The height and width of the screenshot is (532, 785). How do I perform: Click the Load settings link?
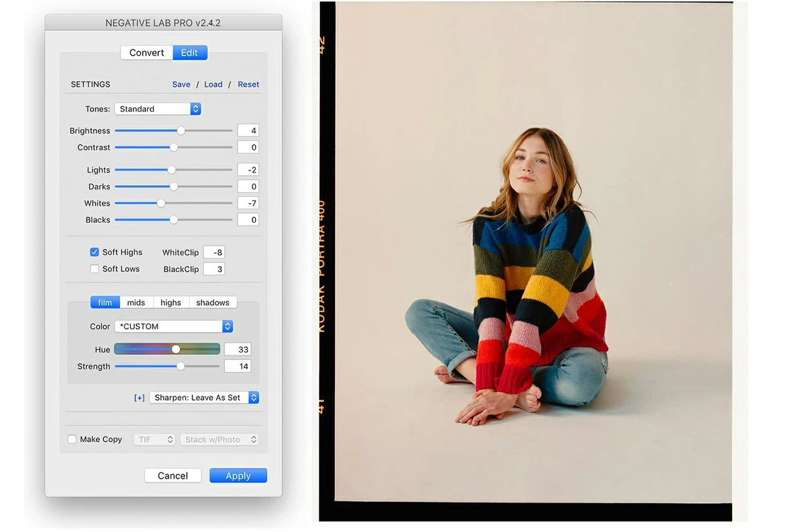click(213, 84)
